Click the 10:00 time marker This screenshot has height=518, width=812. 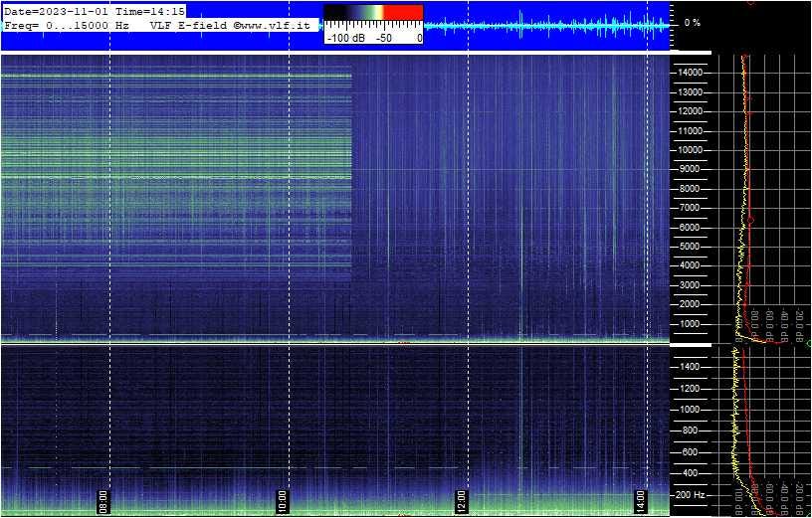(282, 500)
